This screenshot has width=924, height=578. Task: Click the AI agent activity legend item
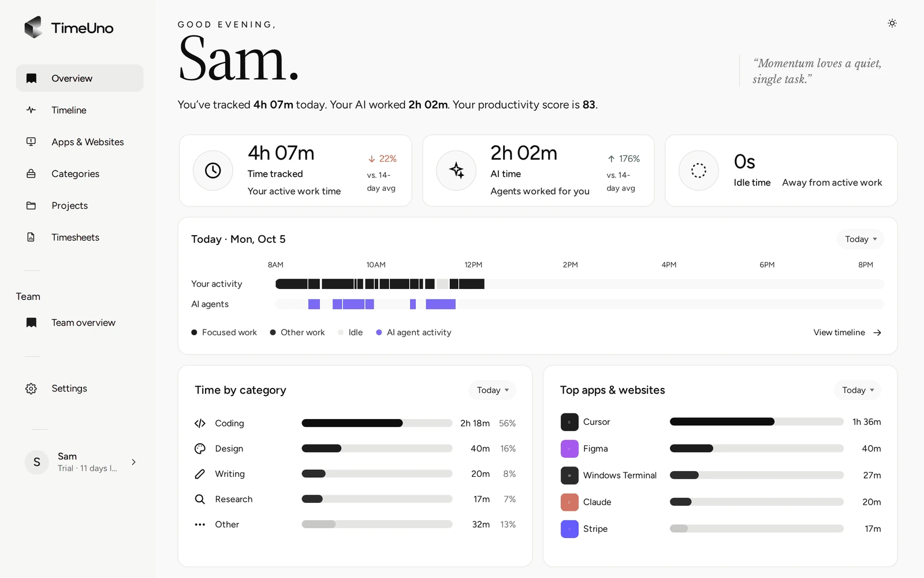coord(413,332)
